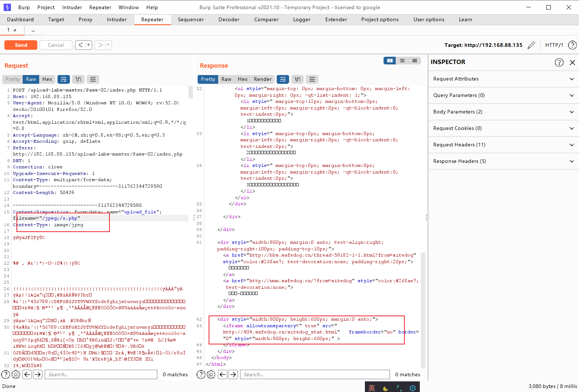Go to previous match in Response search
This screenshot has width=579, height=392.
pos(223,374)
